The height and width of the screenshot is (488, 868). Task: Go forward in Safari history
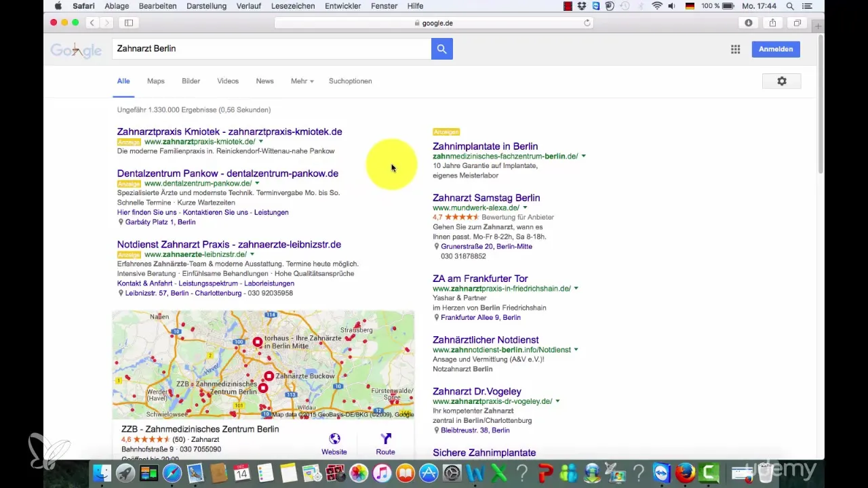pos(106,22)
